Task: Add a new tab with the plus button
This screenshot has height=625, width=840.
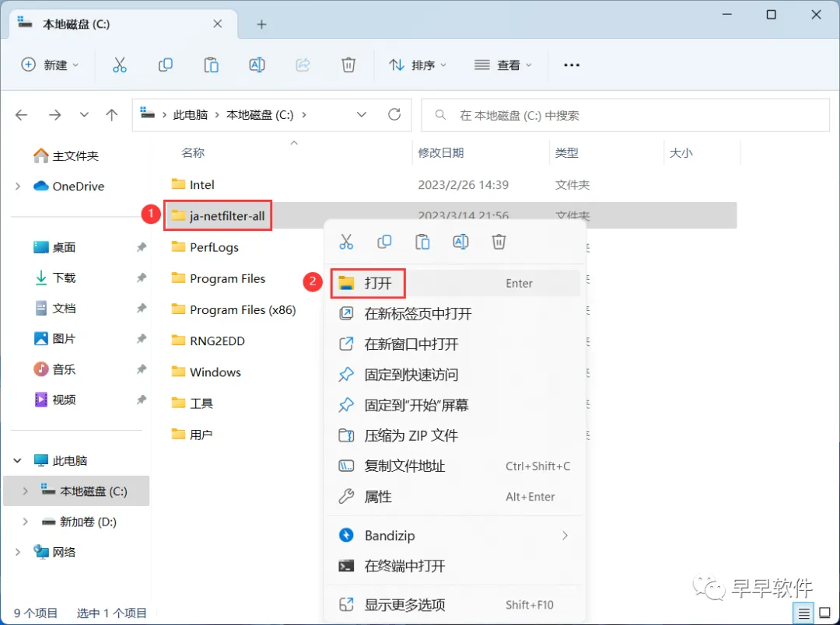Action: coord(261,24)
